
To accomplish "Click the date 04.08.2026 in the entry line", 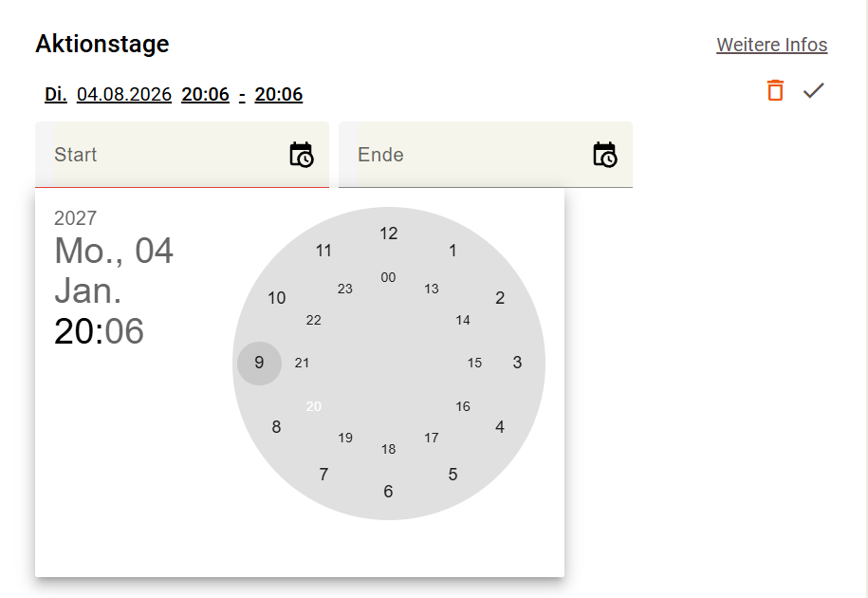I will coord(124,95).
